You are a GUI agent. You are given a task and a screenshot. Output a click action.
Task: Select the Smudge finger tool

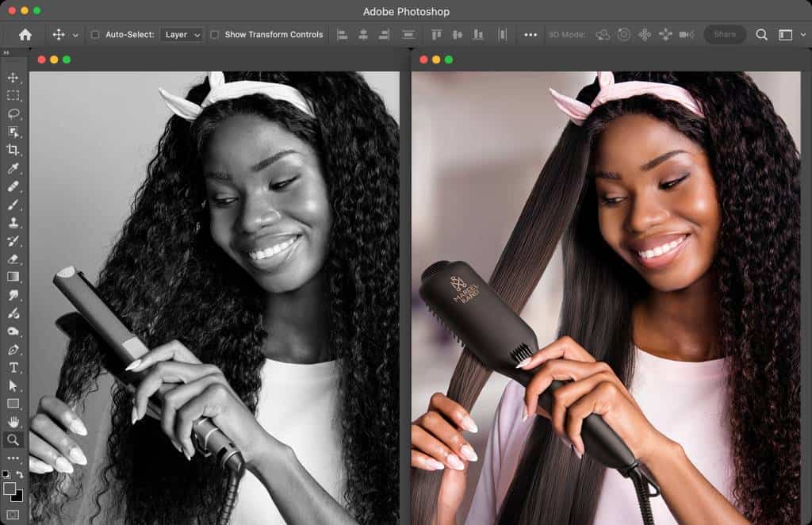[x=13, y=295]
